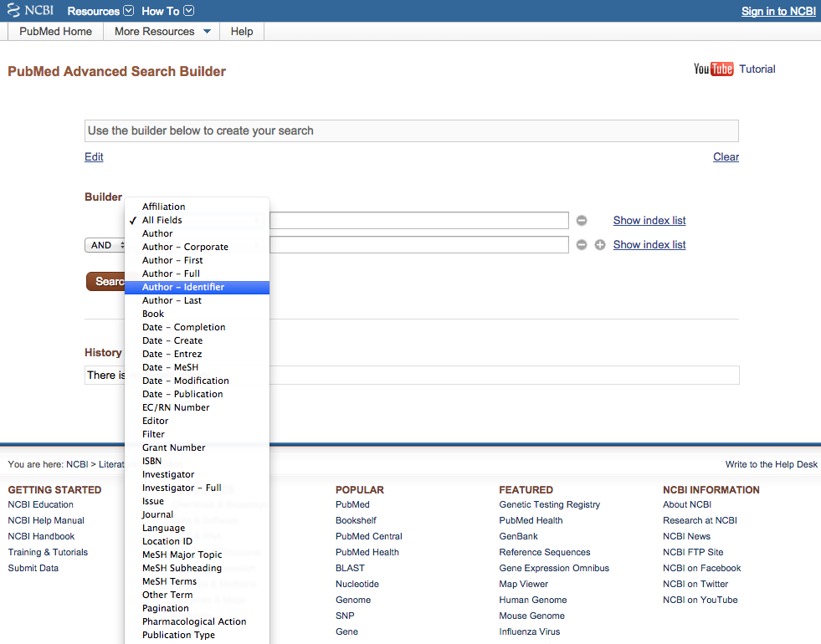Image resolution: width=821 pixels, height=644 pixels.
Task: Open the AND boolean operator dropdown
Action: (105, 245)
